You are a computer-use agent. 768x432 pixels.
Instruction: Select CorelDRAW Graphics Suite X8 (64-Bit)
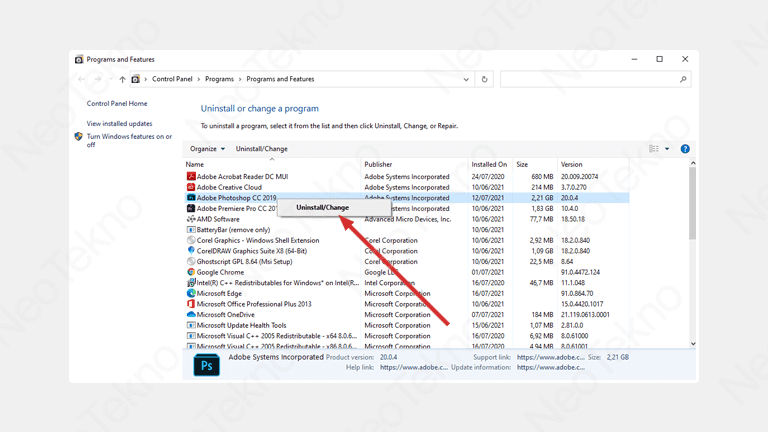[252, 251]
